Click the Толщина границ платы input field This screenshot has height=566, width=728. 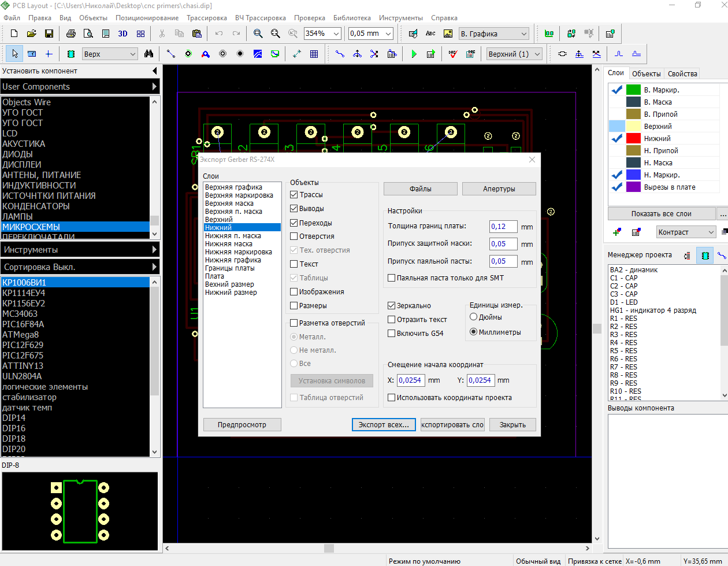(x=503, y=227)
